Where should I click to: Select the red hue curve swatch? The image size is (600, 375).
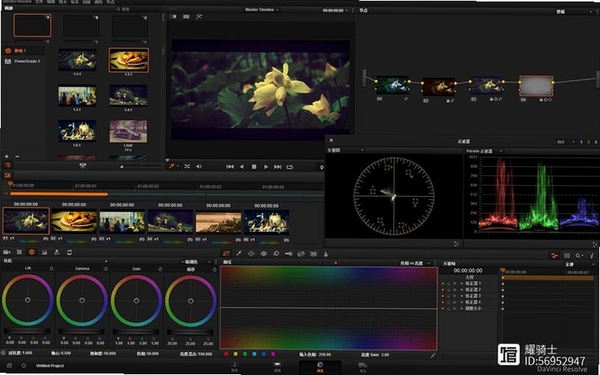click(226, 354)
